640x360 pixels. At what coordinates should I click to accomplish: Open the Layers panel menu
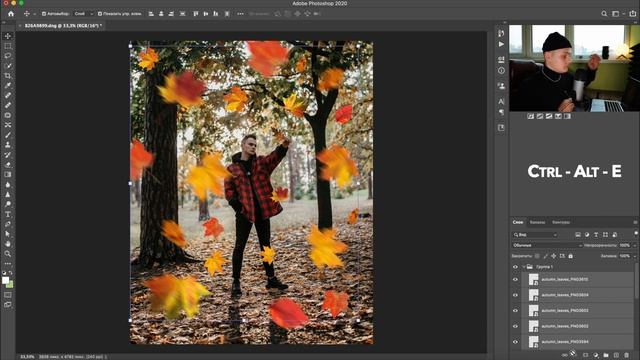click(635, 222)
